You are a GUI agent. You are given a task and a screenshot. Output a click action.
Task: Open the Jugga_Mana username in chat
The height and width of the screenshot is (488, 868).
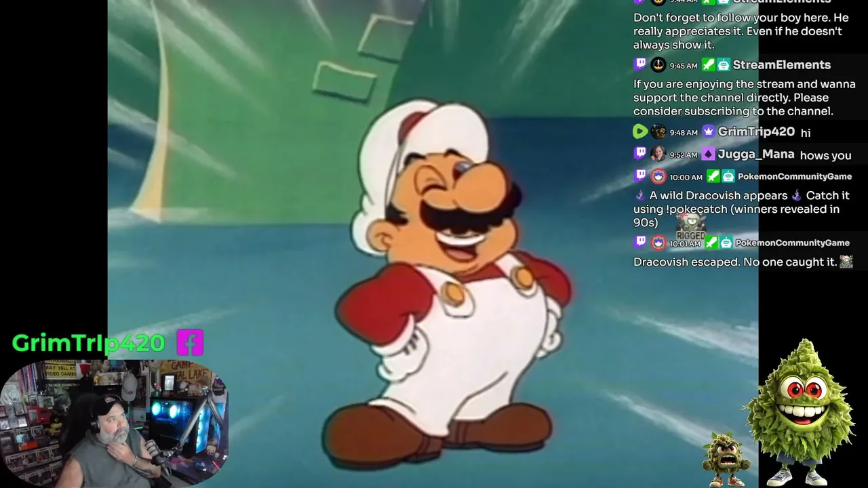756,154
